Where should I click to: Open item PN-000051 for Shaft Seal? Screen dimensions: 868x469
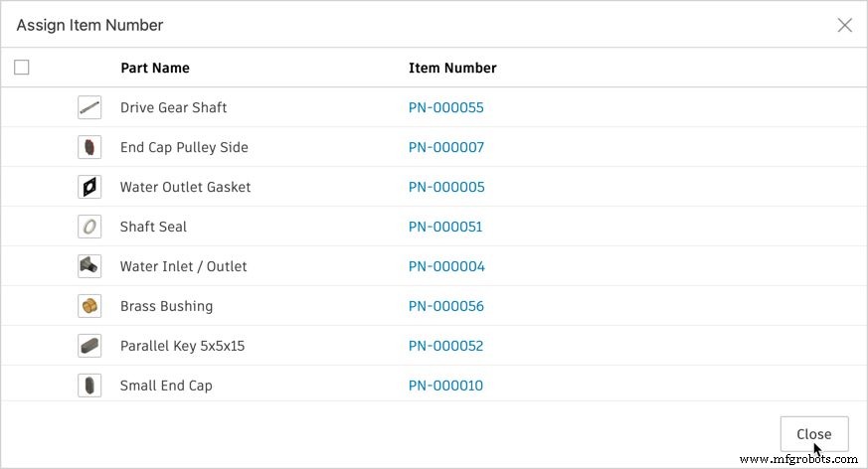[445, 227]
